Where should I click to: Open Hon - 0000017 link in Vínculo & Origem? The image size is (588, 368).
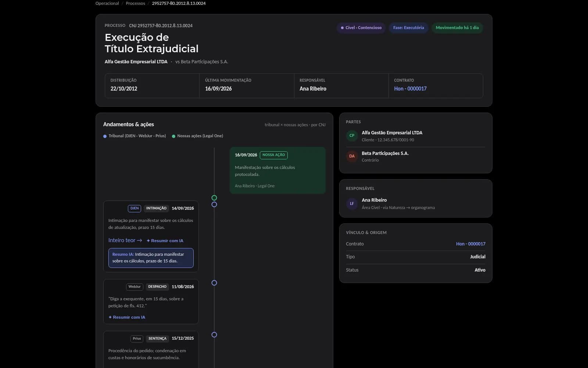(x=471, y=244)
